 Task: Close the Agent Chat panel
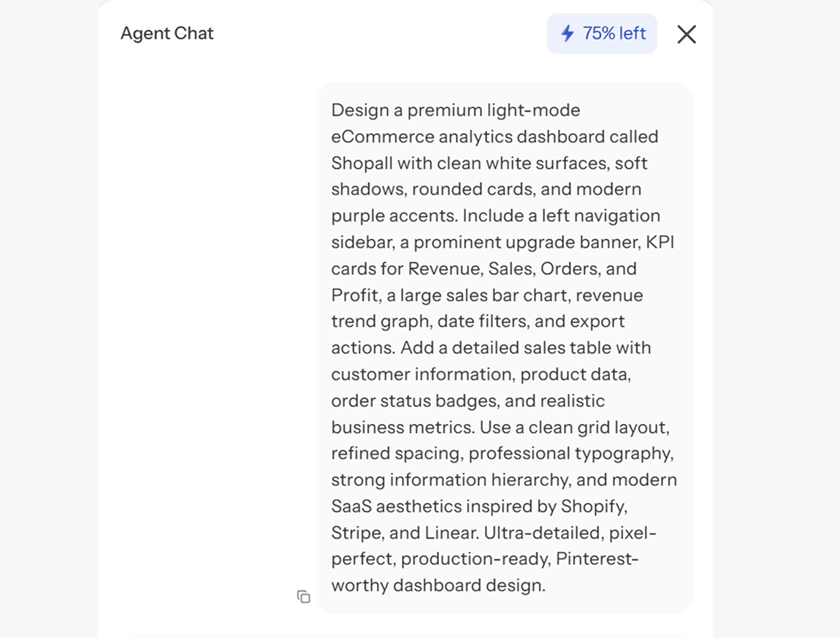point(687,34)
